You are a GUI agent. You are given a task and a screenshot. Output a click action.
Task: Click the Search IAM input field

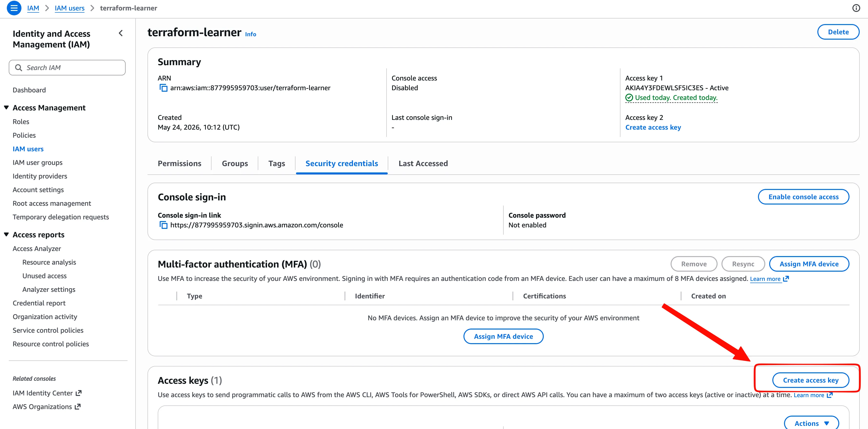(67, 68)
